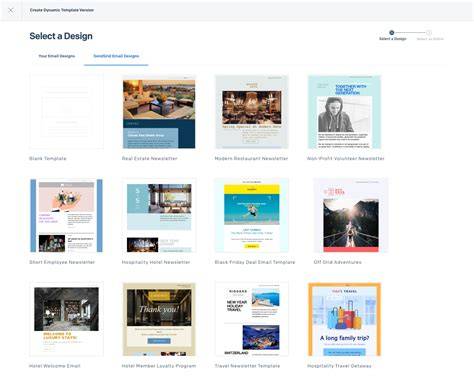474x382 pixels.
Task: Click the 'Modern Restaurant Newsletter' label
Action: click(x=251, y=158)
